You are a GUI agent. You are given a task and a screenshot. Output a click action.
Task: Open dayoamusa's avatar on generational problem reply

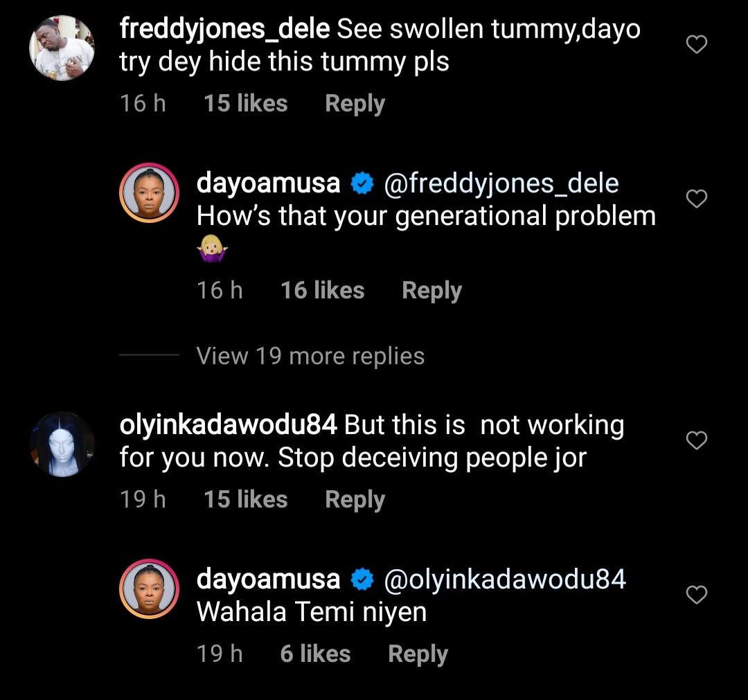coord(150,193)
